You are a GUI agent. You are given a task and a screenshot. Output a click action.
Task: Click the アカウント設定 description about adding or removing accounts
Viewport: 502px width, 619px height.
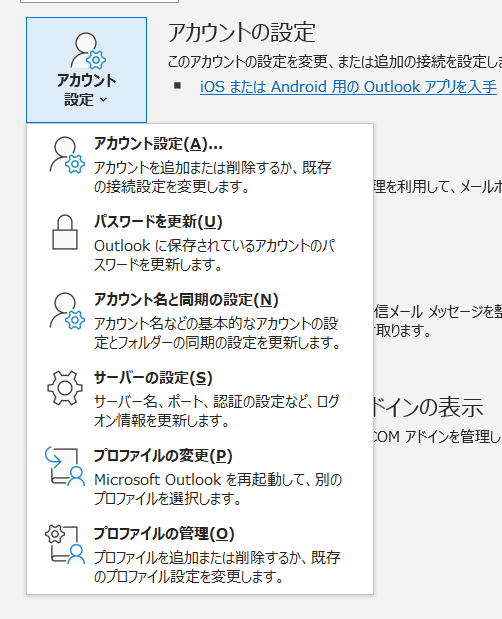pyautogui.click(x=212, y=177)
